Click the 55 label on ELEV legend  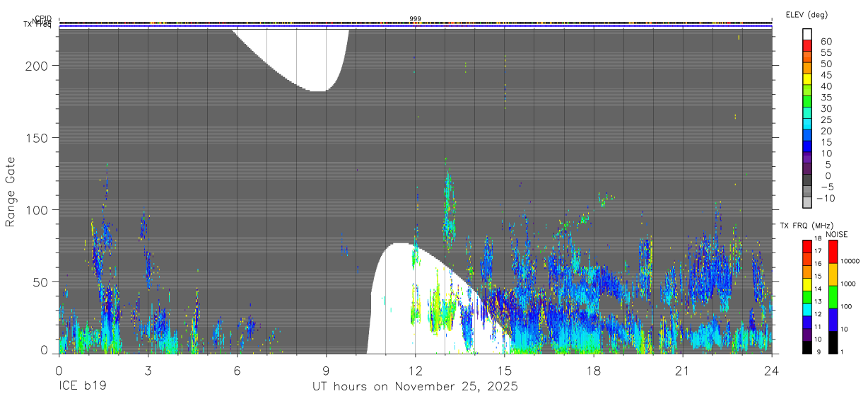tap(826, 53)
